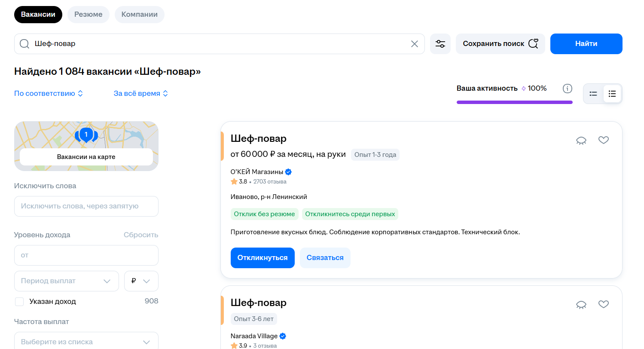Click the verified badge next to О'КЕЙ Магазины

coord(289,172)
